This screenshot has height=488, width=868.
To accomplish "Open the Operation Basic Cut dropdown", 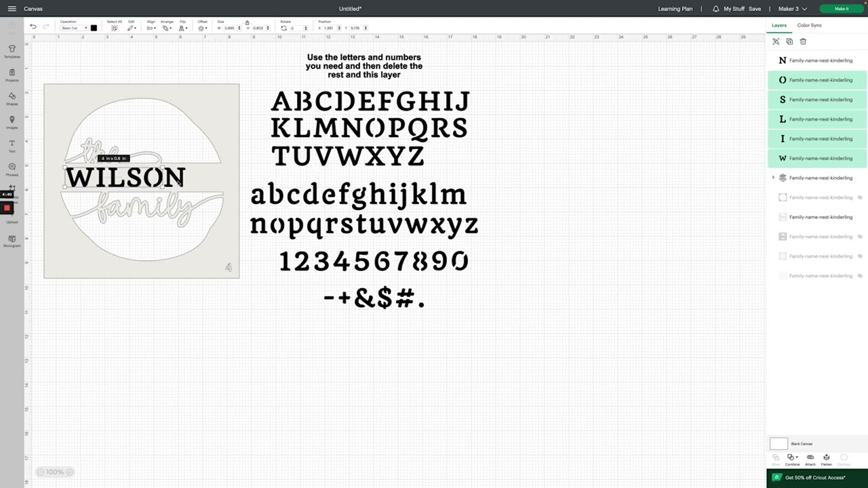I will point(74,28).
